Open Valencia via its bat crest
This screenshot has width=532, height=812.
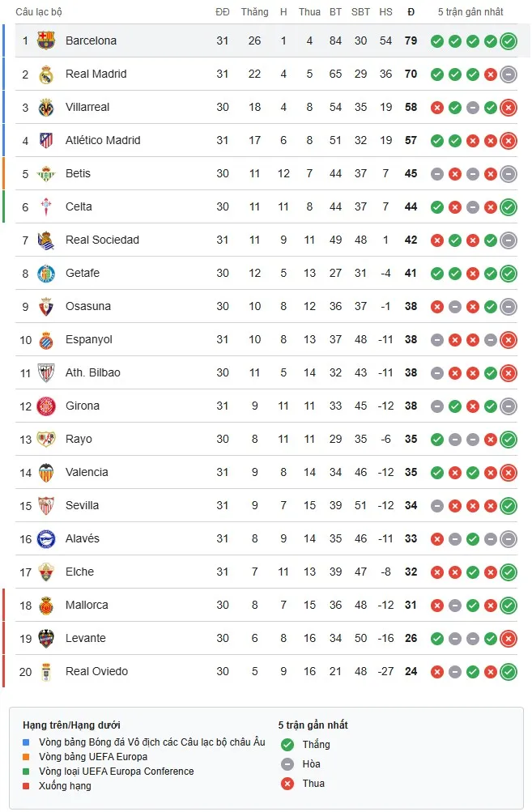47,472
